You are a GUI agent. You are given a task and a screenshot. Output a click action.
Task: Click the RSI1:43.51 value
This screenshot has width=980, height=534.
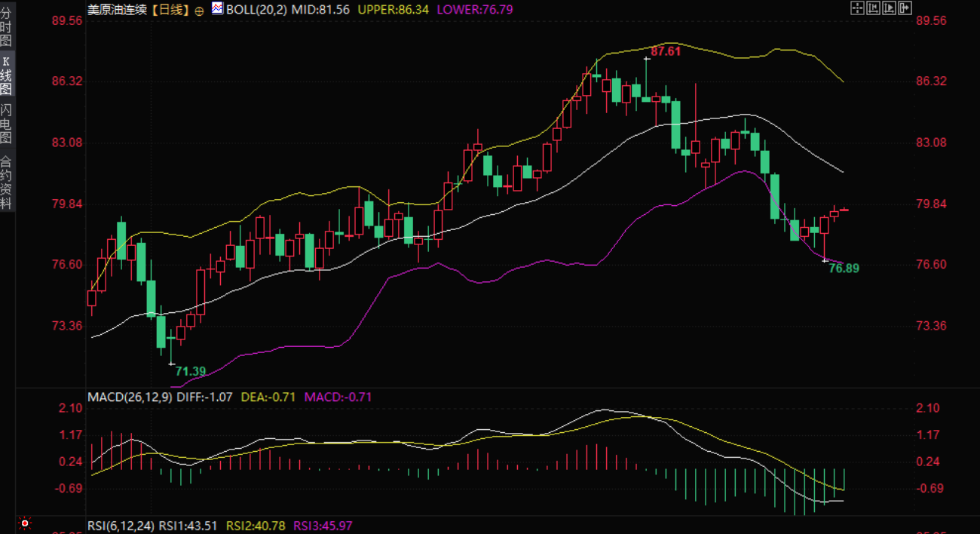pyautogui.click(x=189, y=526)
